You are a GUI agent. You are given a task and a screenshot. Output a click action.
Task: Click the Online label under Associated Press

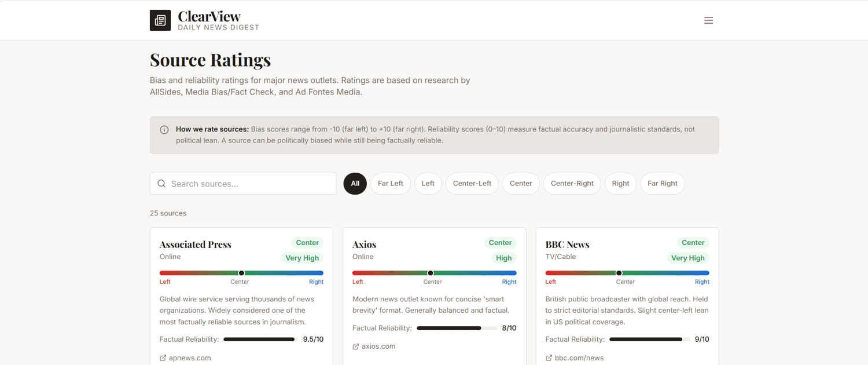pyautogui.click(x=170, y=257)
